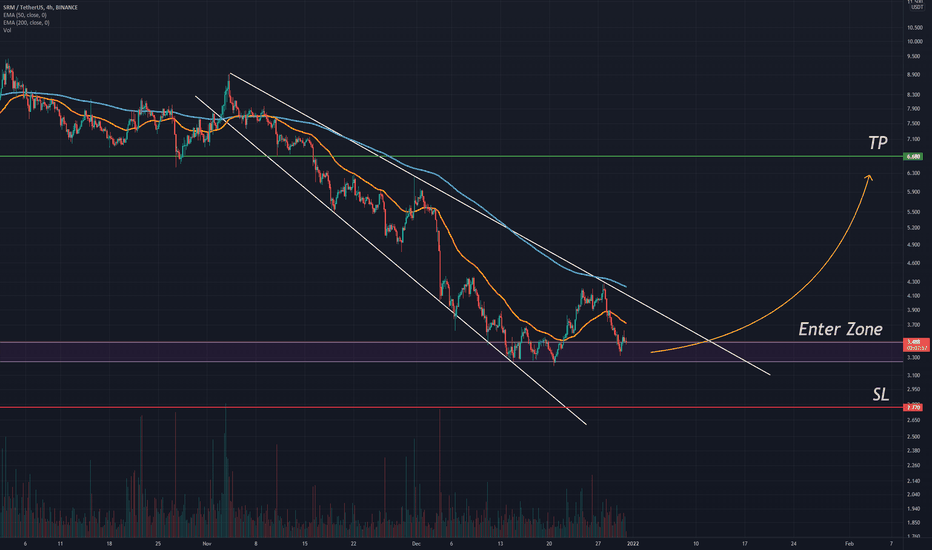Click the 4.300 price axis label
Viewport: 932px width, 550px height.
pos(915,282)
